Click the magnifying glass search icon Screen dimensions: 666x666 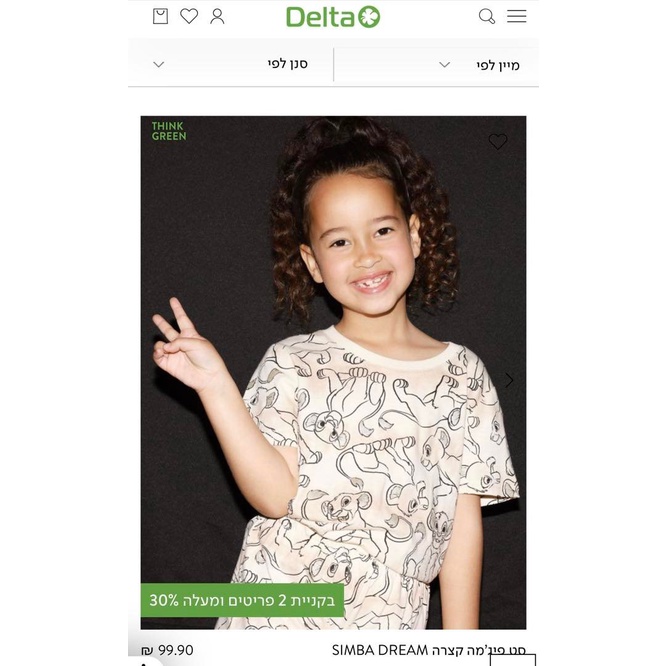coord(487,16)
